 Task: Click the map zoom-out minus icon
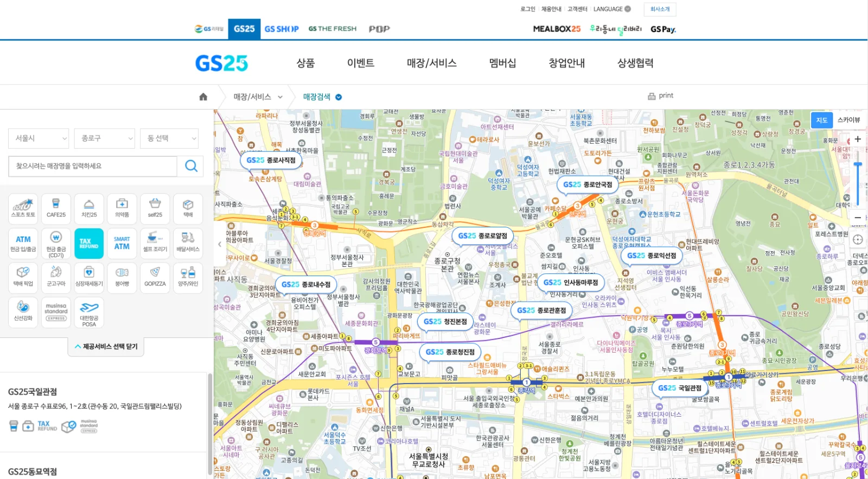[858, 218]
